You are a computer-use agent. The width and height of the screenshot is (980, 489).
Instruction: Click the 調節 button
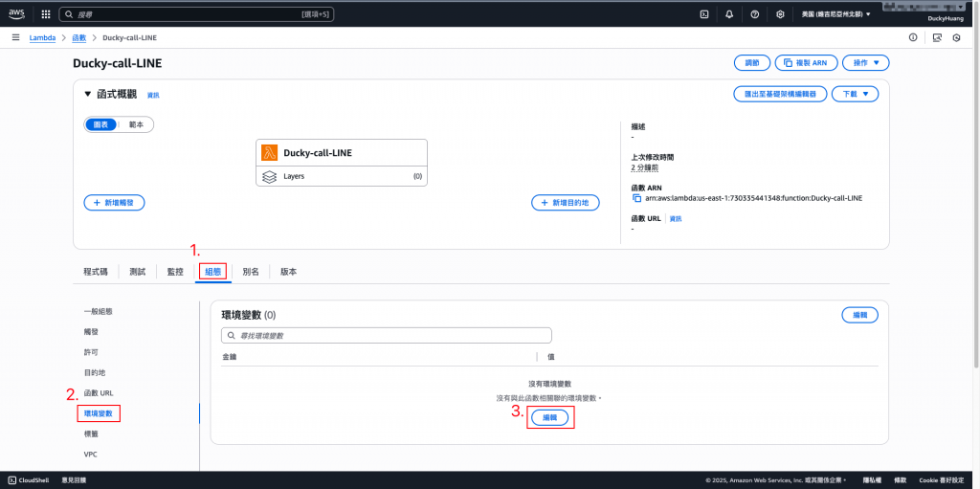click(x=751, y=62)
